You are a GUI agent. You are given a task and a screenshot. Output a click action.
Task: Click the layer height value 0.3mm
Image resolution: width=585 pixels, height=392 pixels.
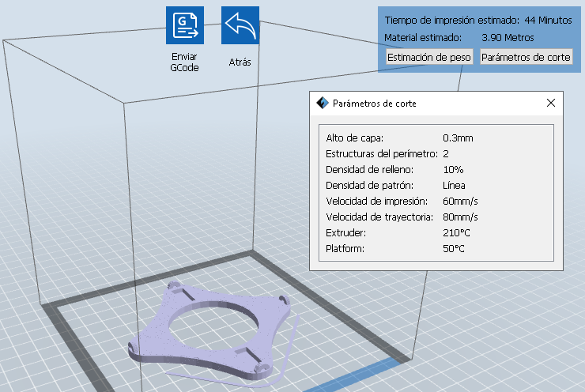coord(458,138)
